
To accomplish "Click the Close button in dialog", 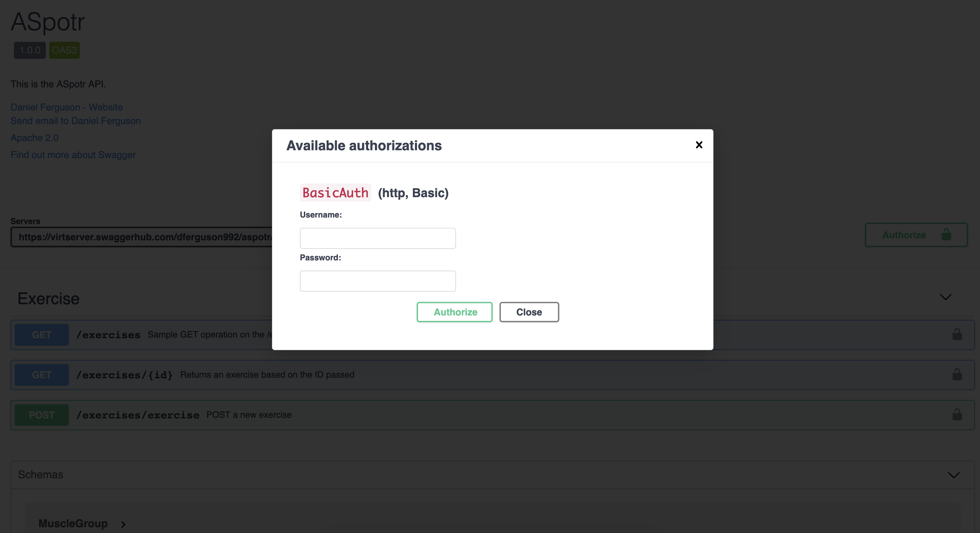I will point(529,312).
